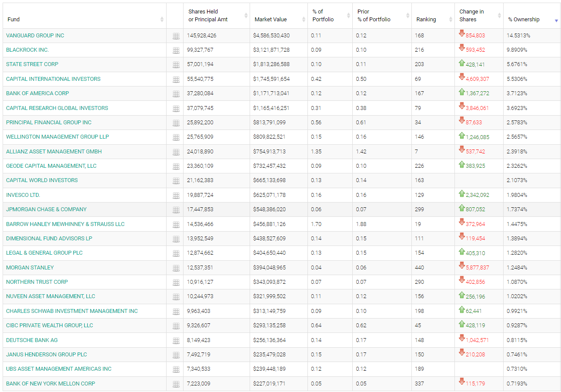
Task: Open grid icon for Capital International Investors
Action: tap(176, 80)
